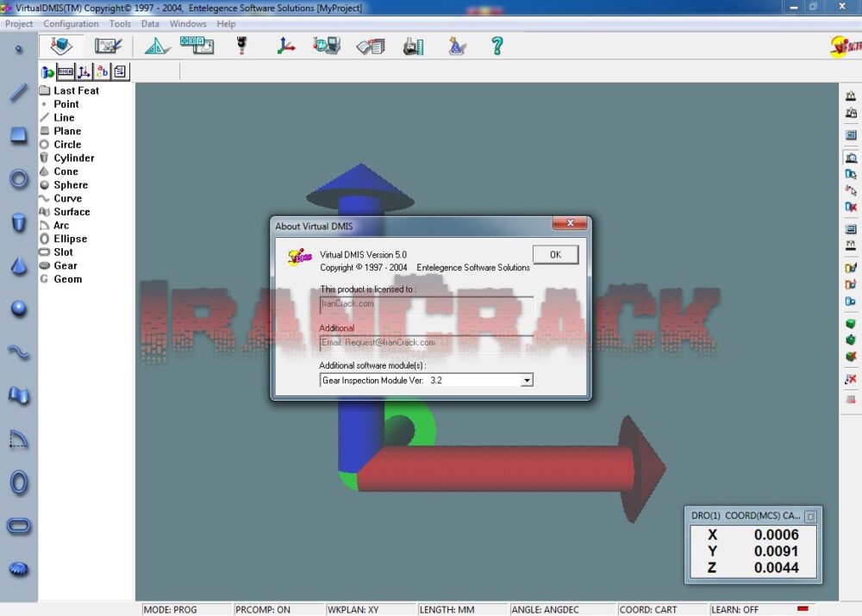Select Surface in the feature list

pyautogui.click(x=72, y=212)
